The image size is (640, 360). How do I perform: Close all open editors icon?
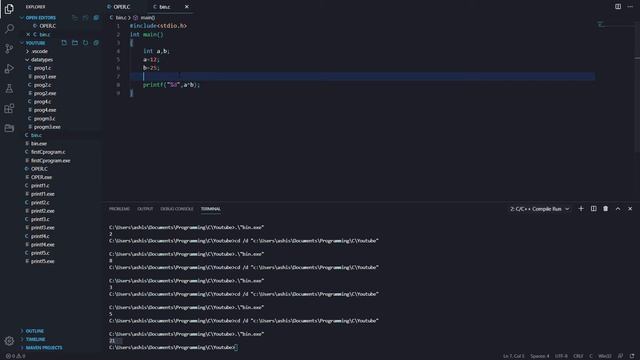96,18
